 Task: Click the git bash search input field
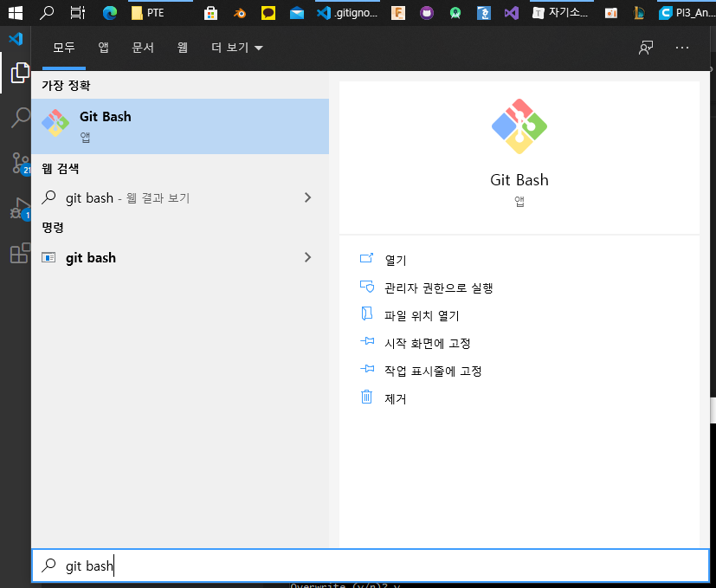pyautogui.click(x=371, y=565)
